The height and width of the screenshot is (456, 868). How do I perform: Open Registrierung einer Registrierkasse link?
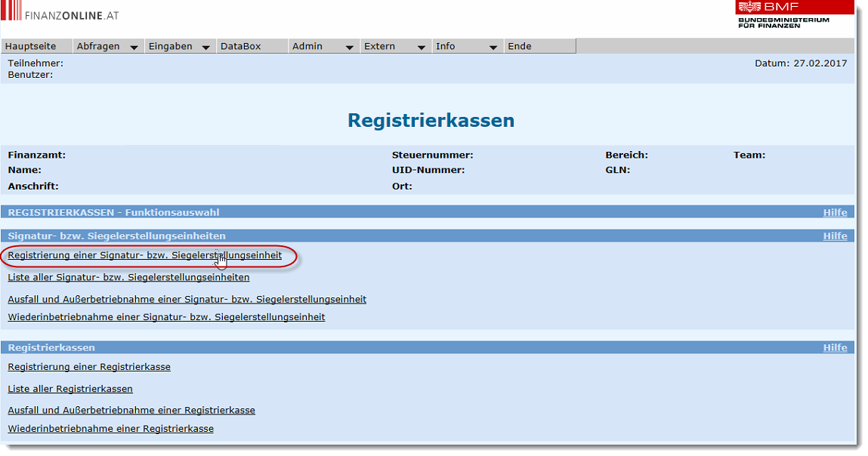tap(89, 367)
